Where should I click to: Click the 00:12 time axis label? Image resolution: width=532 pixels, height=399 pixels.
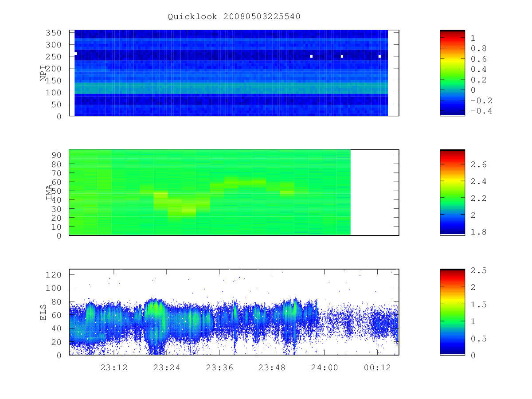[x=377, y=368]
